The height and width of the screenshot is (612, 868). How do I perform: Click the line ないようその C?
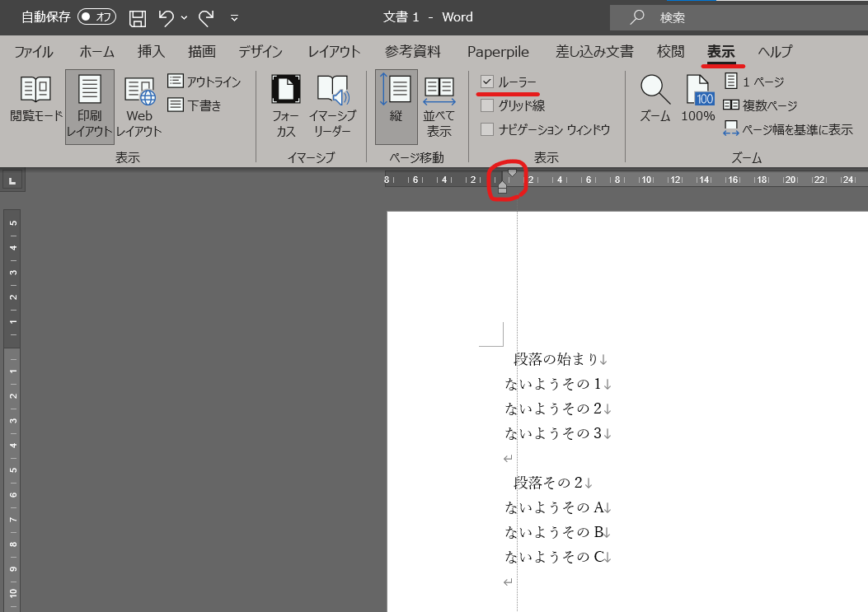(x=557, y=557)
